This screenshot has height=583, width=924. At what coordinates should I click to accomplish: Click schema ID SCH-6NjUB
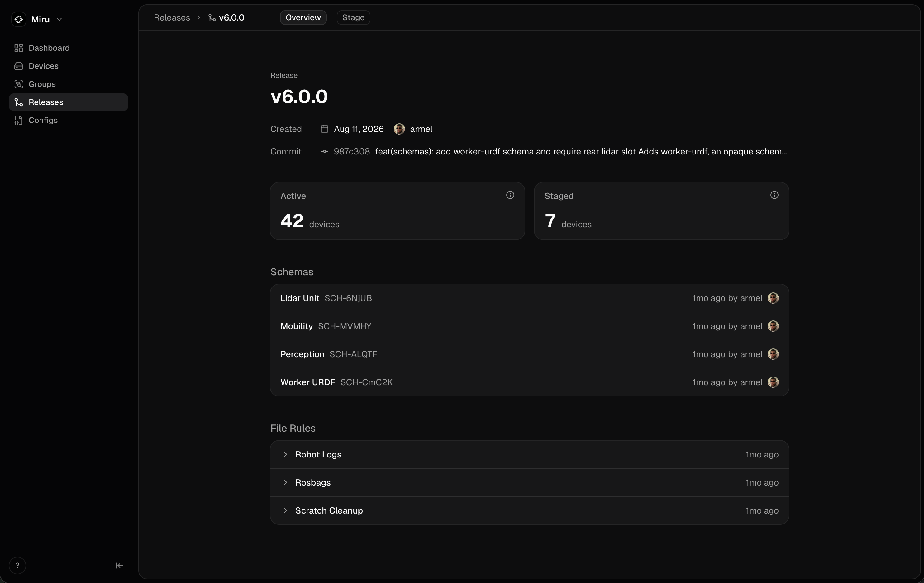(348, 298)
